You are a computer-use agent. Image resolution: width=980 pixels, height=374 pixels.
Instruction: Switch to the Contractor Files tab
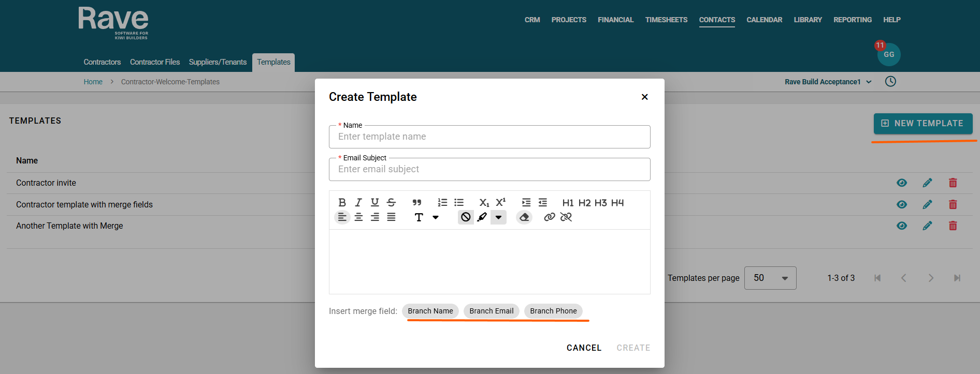click(x=155, y=62)
